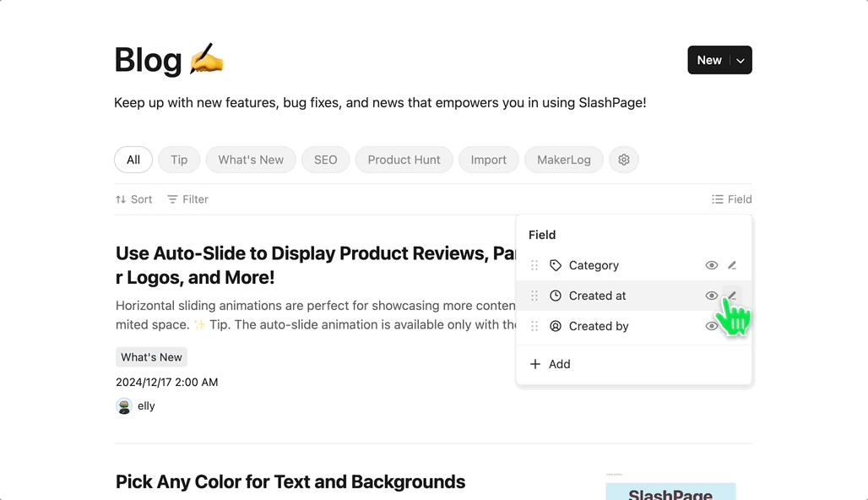Switch to the Product Hunt category tab
The height and width of the screenshot is (500, 868).
pos(404,160)
